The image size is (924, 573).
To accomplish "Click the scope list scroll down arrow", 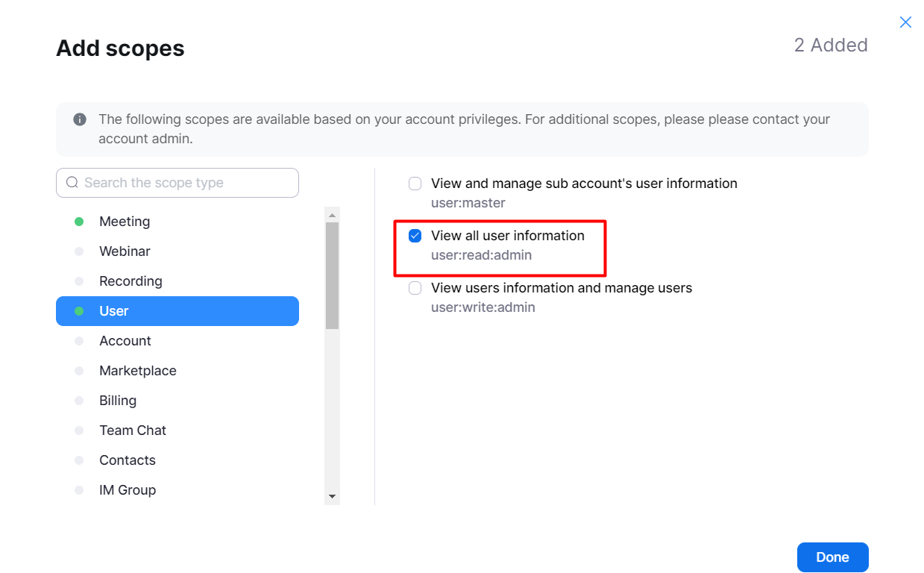I will (332, 497).
